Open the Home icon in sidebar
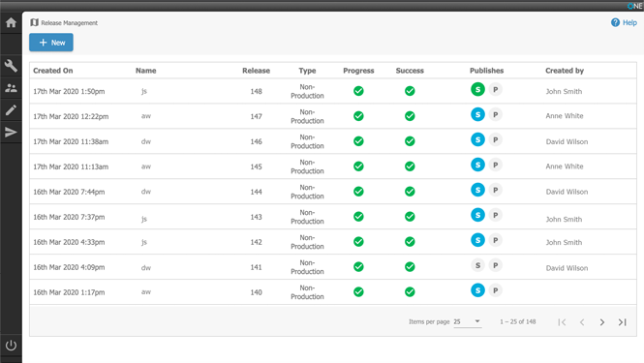This screenshot has height=363, width=644. click(x=11, y=22)
